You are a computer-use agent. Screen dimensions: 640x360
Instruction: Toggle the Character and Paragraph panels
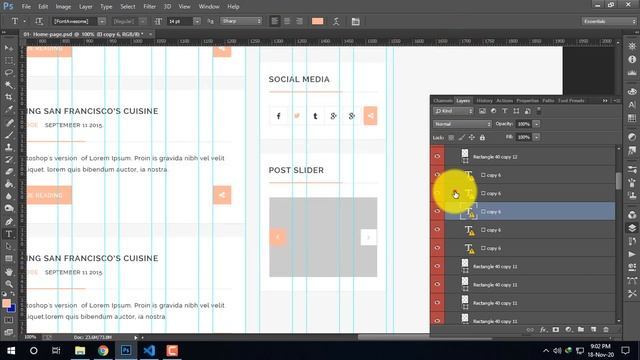tap(356, 21)
